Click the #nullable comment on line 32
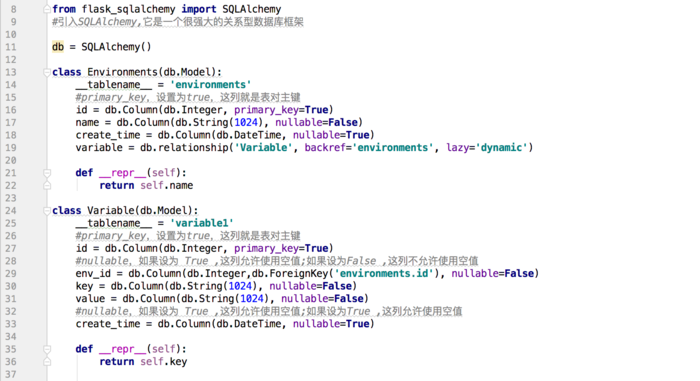The width and height of the screenshot is (700, 381). [269, 311]
